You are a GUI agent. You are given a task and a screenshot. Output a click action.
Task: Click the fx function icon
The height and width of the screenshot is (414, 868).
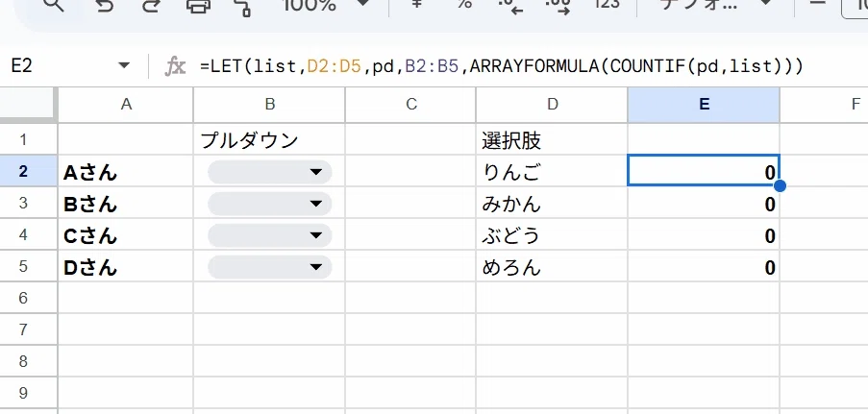[175, 66]
